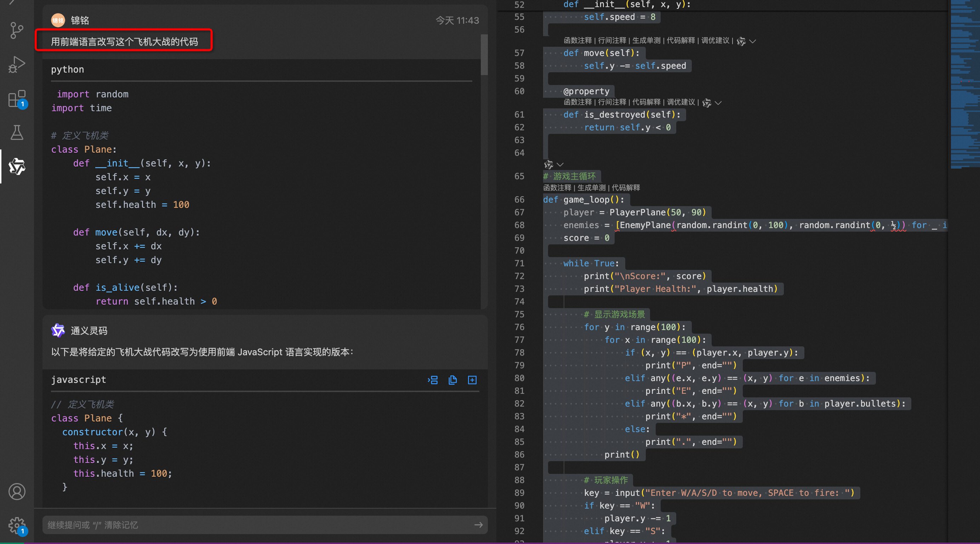
Task: Click 生成单测 above def move
Action: pos(646,40)
